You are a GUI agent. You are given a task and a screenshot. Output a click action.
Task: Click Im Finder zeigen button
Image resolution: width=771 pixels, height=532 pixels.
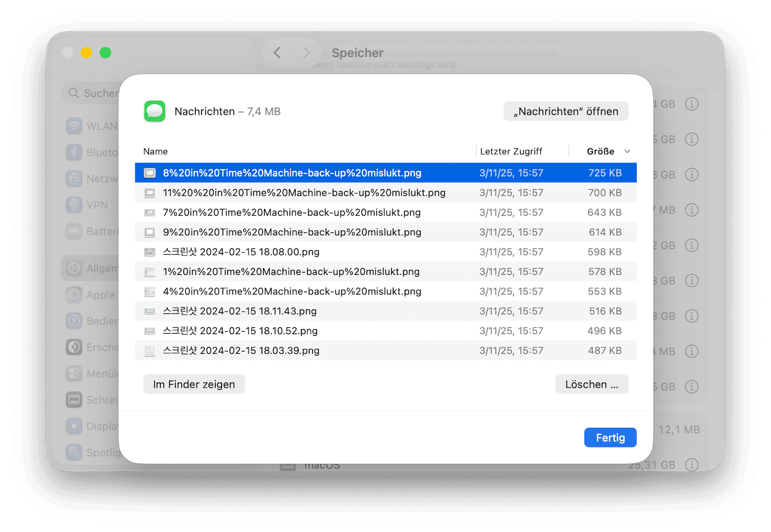(194, 384)
